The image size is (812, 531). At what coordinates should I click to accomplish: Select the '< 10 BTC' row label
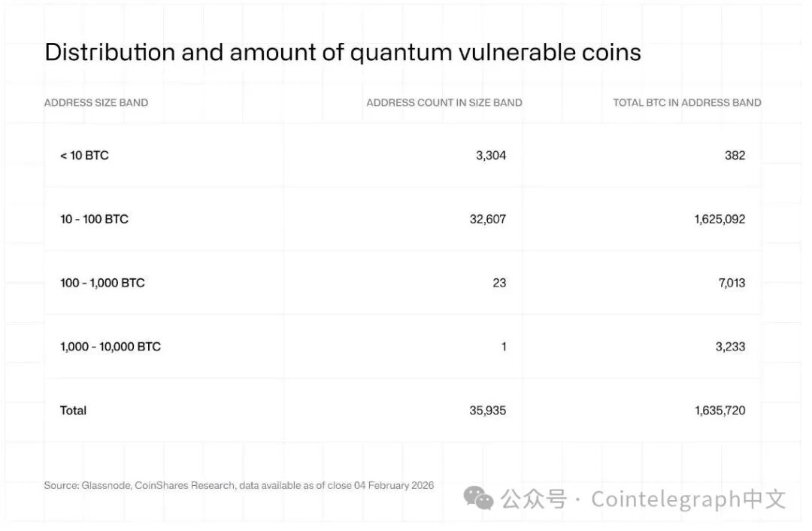click(84, 156)
